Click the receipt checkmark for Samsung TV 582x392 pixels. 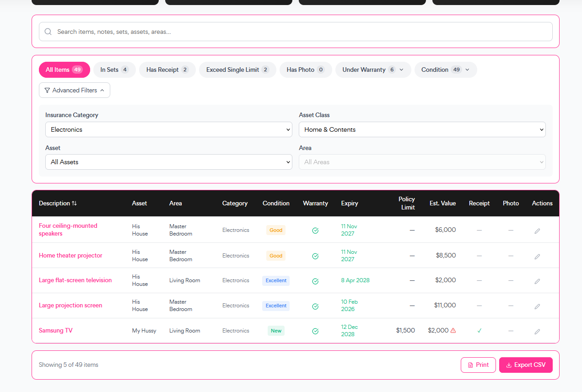479,330
